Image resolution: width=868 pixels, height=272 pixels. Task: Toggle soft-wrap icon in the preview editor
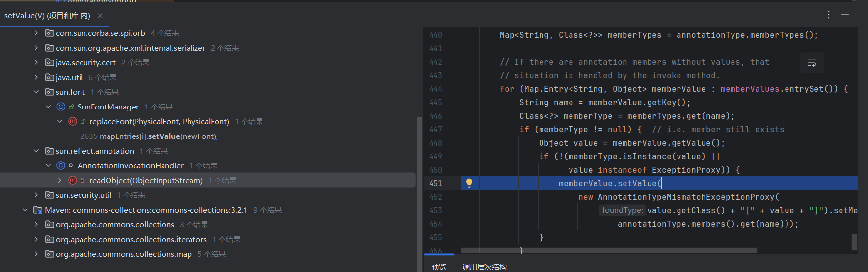pos(812,63)
